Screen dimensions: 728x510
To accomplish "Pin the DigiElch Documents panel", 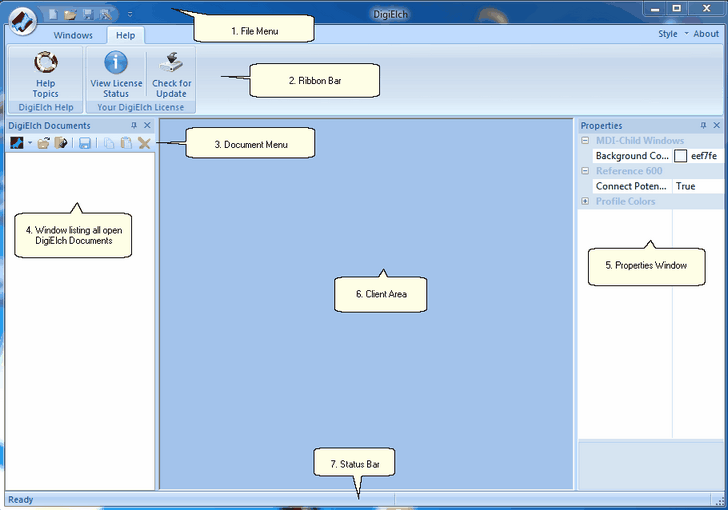I will pos(134,125).
